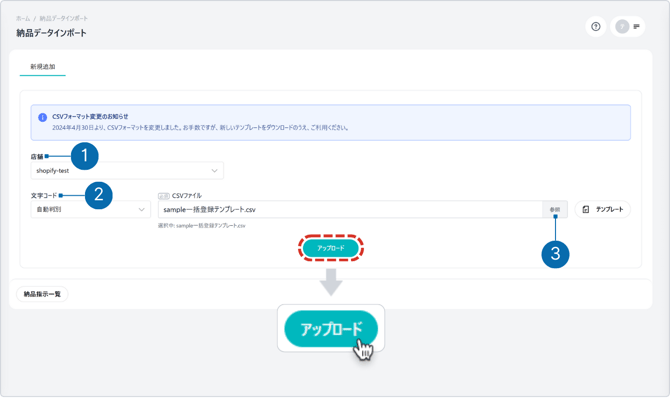Click the CSVフォーマット変更のお知らせ heading
Screen dimensions: 670x399
90,116
